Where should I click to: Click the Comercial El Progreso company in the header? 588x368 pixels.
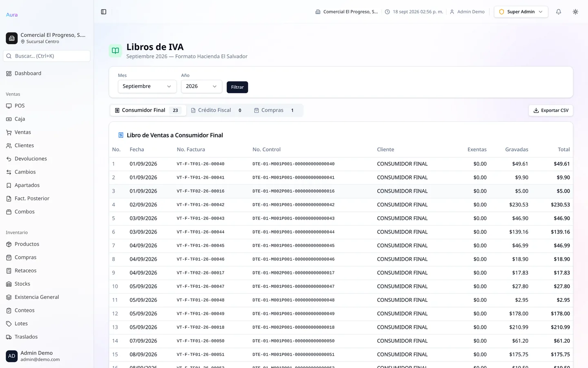tap(347, 12)
